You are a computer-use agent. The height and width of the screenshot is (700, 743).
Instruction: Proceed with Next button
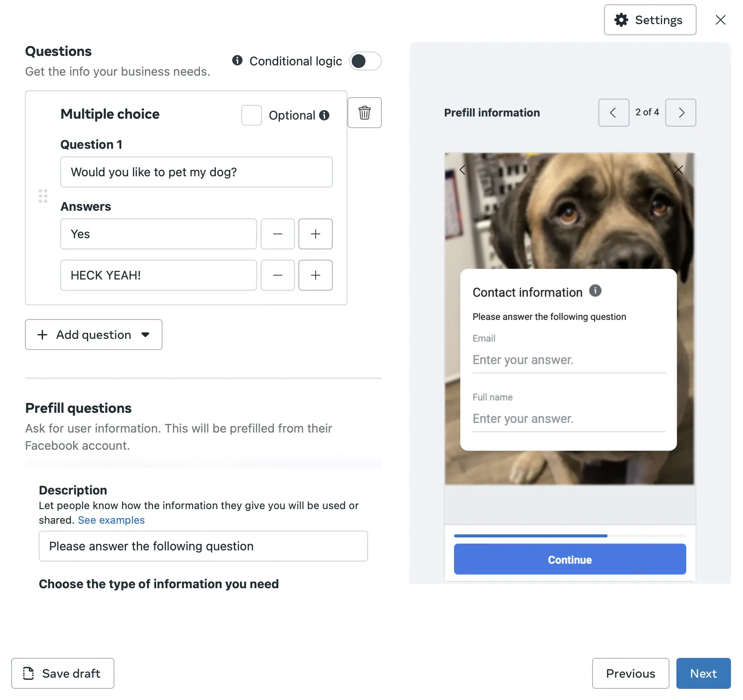[703, 673]
